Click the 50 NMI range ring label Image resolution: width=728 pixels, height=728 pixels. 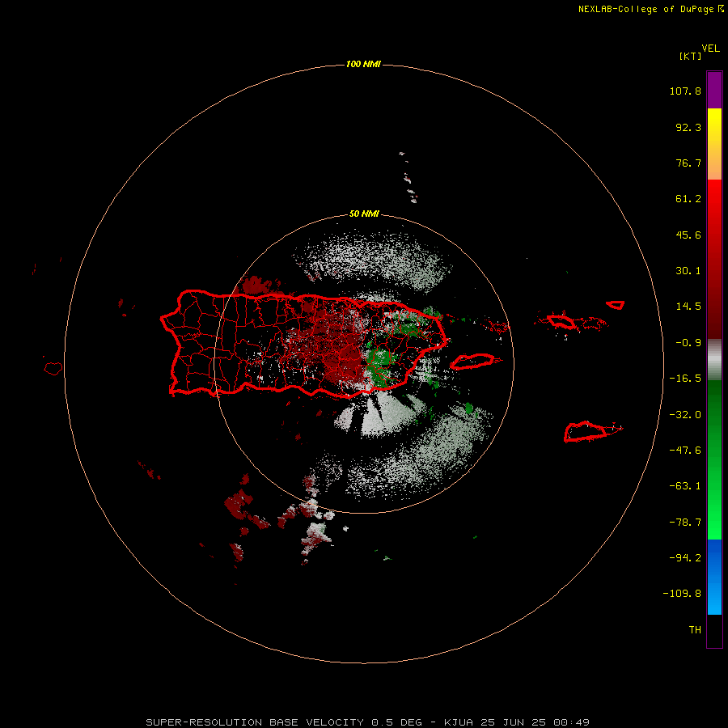(x=364, y=214)
